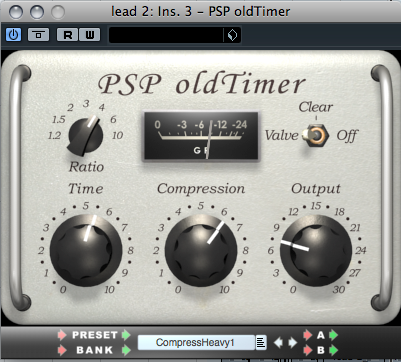The image size is (401, 362).
Task: Recall settings B with green arrow
Action: click(x=334, y=350)
